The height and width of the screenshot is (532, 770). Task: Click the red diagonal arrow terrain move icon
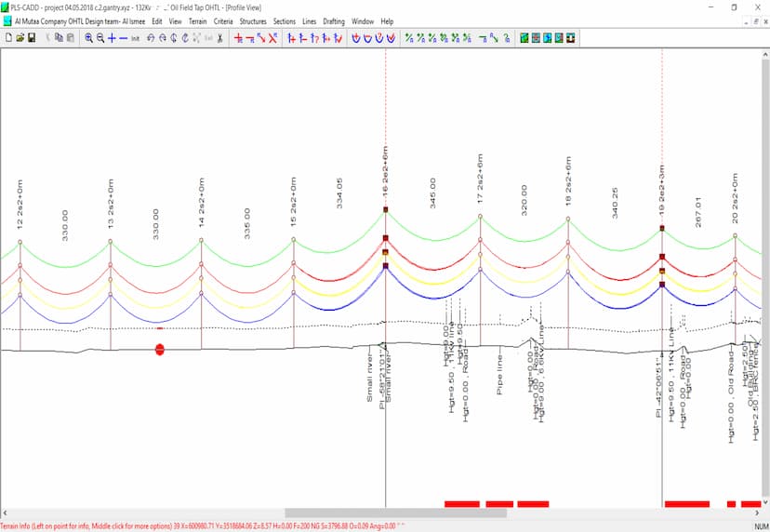click(261, 38)
